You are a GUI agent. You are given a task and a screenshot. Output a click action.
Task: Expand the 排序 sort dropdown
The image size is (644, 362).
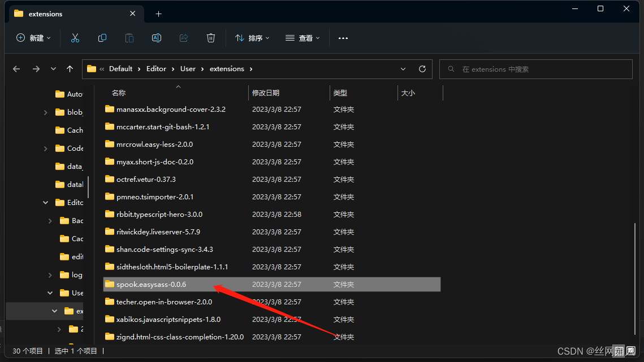click(x=252, y=38)
